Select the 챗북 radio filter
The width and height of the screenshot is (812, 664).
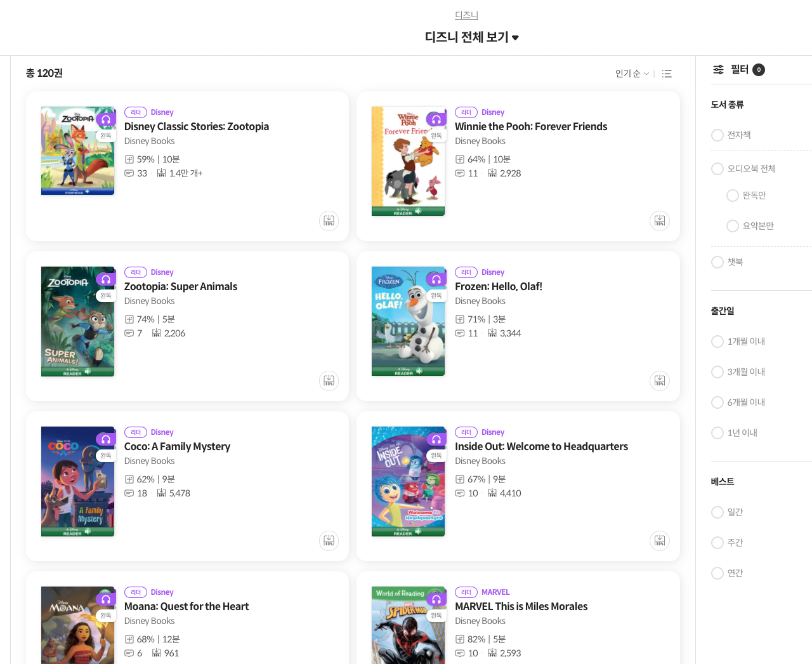coord(717,262)
